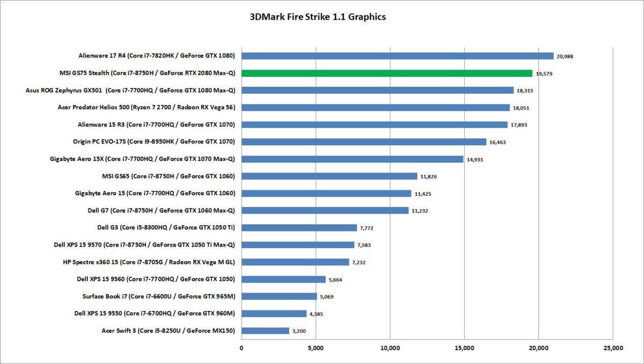Select the 7,232 score value
This screenshot has height=364, width=644.
360,262
